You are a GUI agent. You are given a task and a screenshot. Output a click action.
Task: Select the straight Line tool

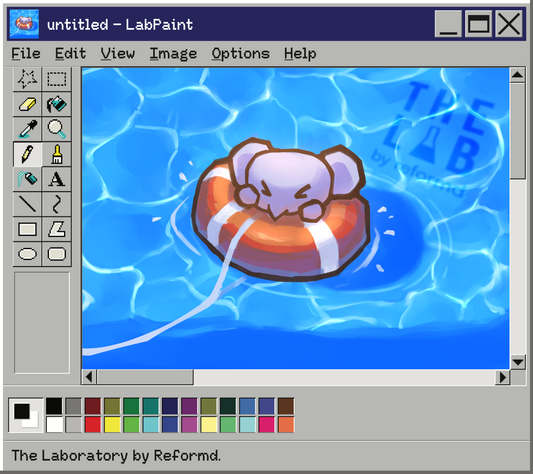(27, 204)
